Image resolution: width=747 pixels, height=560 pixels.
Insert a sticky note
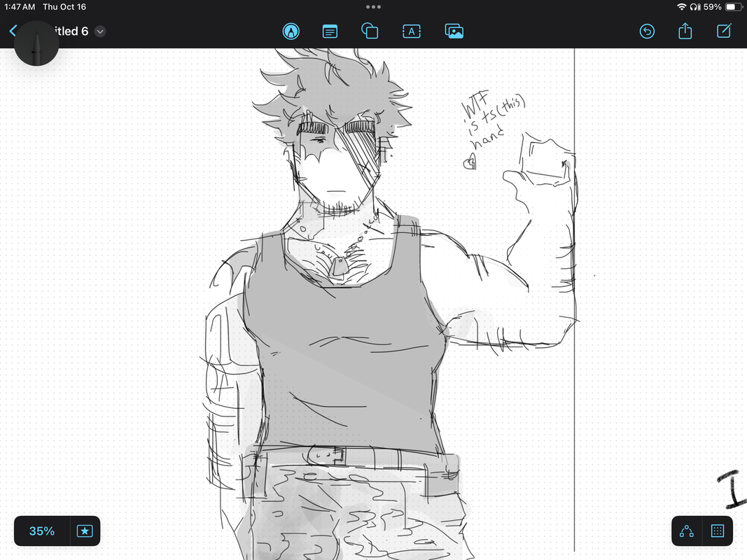(330, 31)
